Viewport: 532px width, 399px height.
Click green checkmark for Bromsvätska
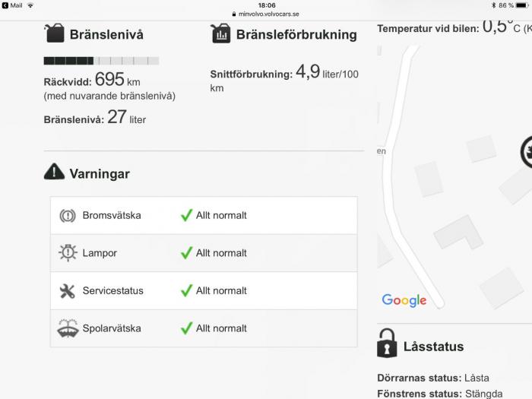pyautogui.click(x=187, y=215)
